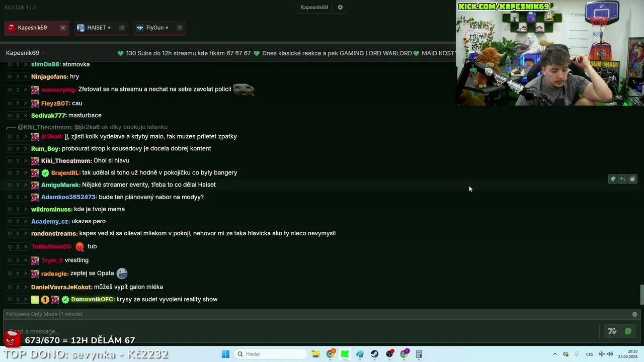Open KickTalk settings gear icon

[340, 7]
